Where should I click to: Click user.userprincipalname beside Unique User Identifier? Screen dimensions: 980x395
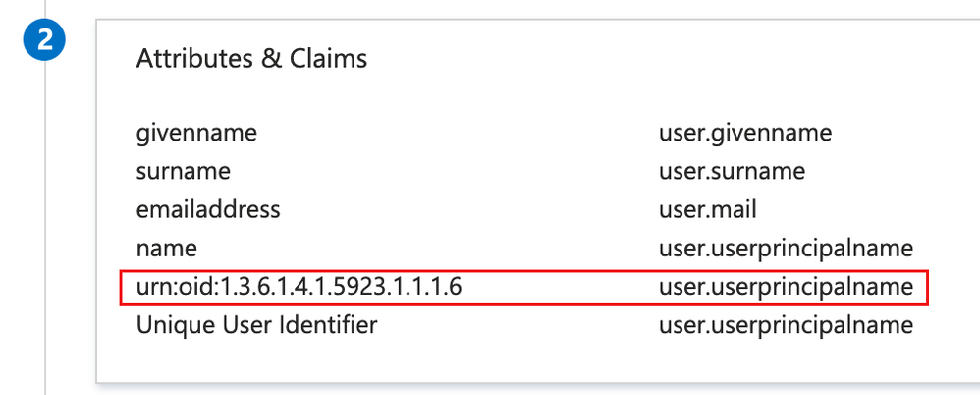[786, 324]
